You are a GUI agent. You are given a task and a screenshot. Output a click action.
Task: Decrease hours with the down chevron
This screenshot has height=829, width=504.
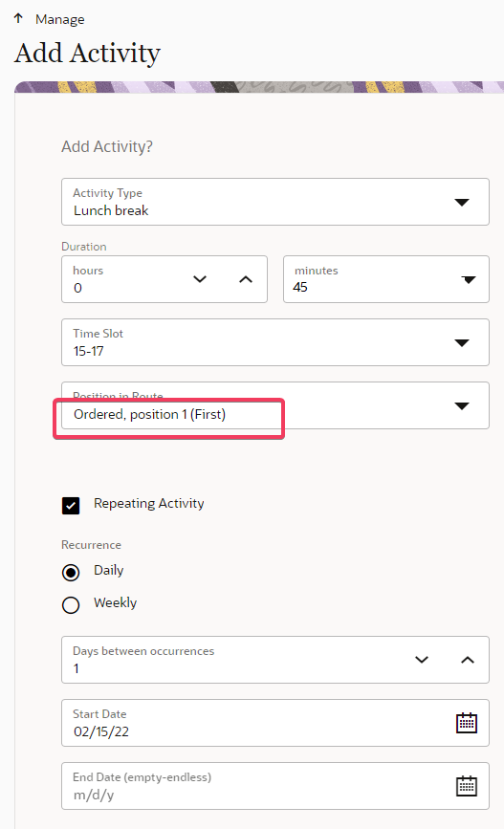coord(200,279)
